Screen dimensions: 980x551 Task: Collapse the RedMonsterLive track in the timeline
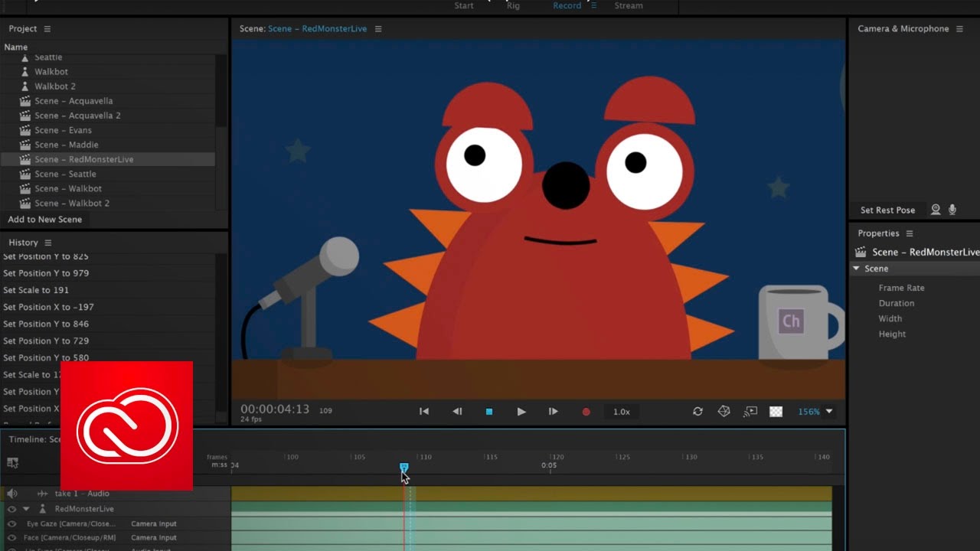26,508
